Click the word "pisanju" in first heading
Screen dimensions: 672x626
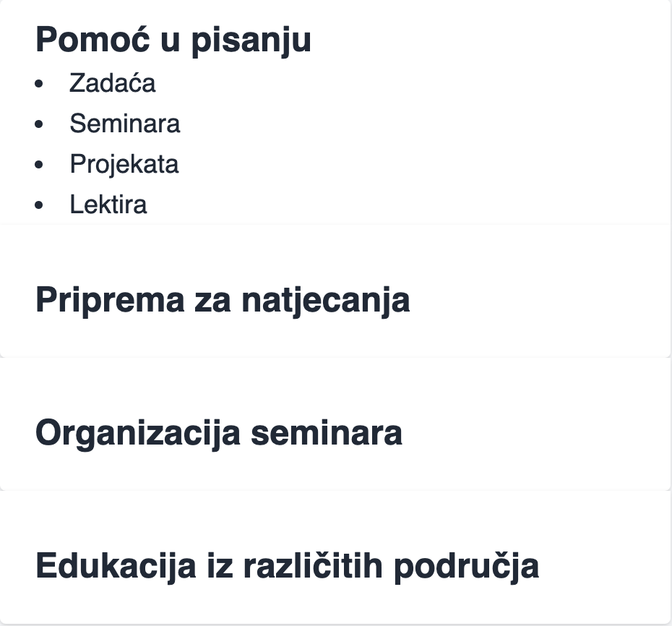click(x=251, y=41)
